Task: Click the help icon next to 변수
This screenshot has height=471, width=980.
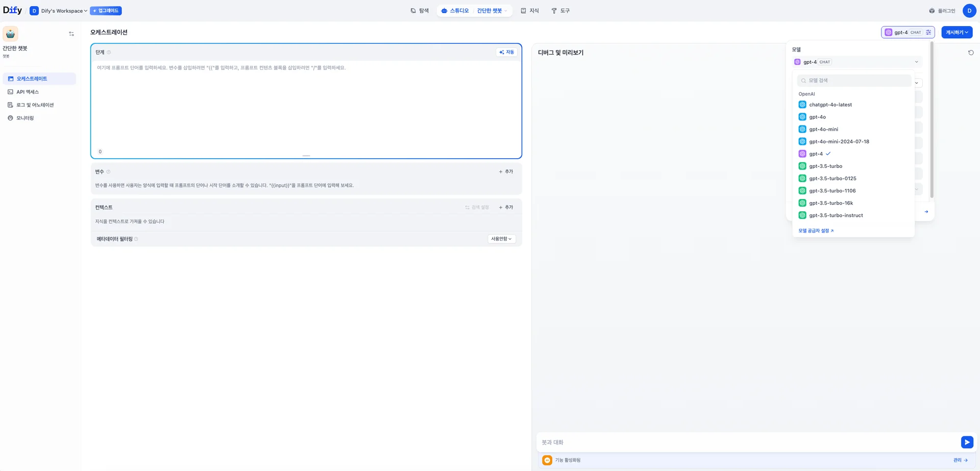Action: [108, 172]
